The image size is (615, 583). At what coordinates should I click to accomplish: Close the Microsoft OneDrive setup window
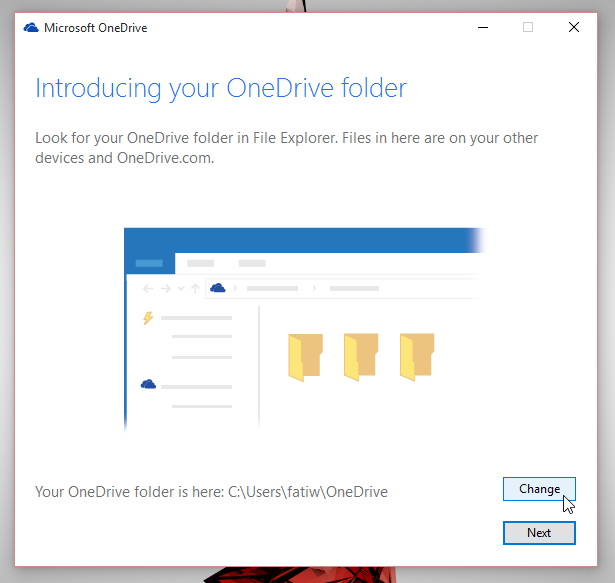coord(574,27)
